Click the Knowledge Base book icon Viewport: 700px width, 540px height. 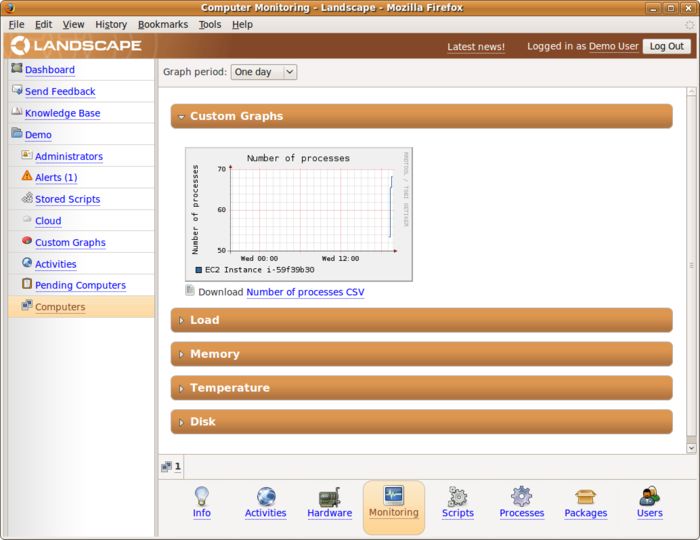coord(17,111)
